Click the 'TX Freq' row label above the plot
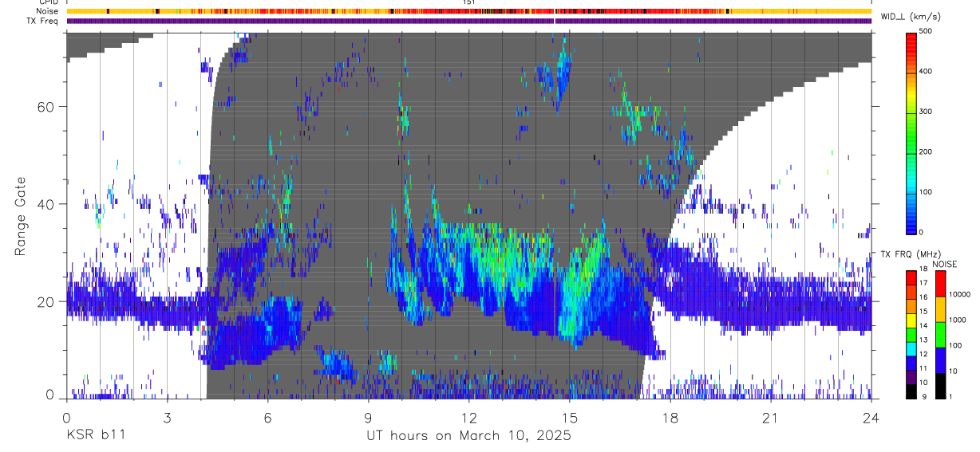Screen dimensions: 980x452 tap(44, 21)
